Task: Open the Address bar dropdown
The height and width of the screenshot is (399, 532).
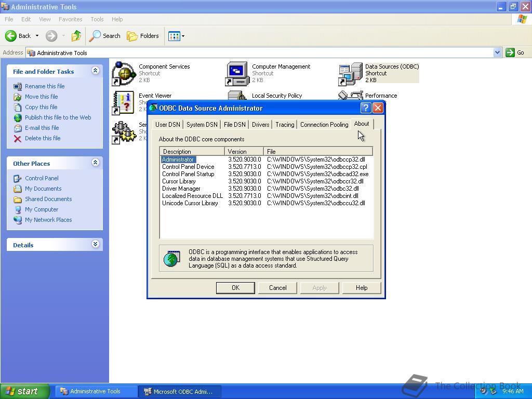Action: click(497, 52)
